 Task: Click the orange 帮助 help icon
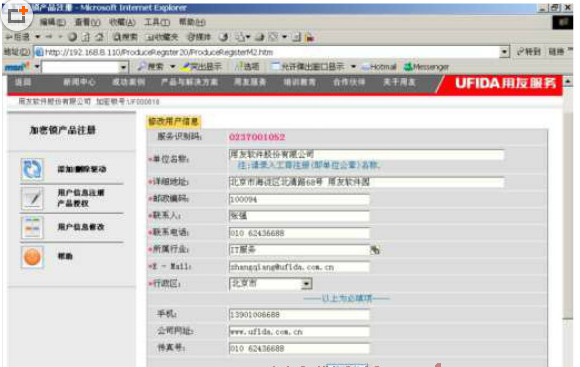pyautogui.click(x=32, y=256)
